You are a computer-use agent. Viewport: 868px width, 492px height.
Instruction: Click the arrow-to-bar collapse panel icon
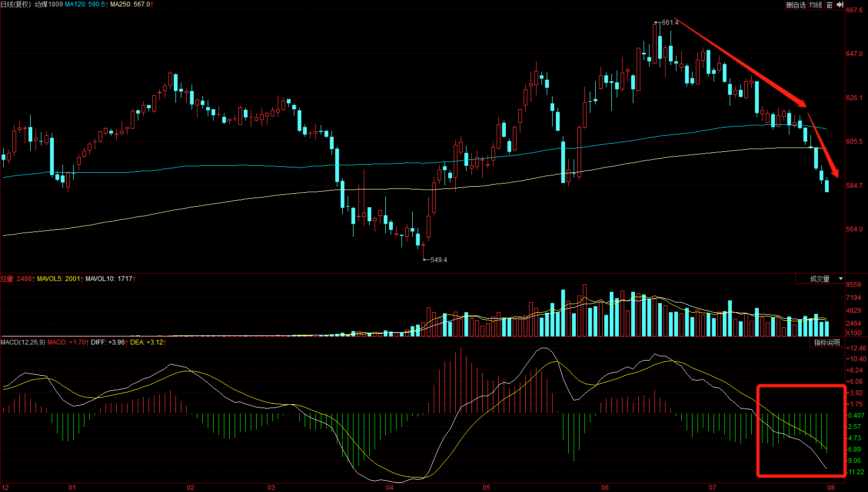pos(839,5)
